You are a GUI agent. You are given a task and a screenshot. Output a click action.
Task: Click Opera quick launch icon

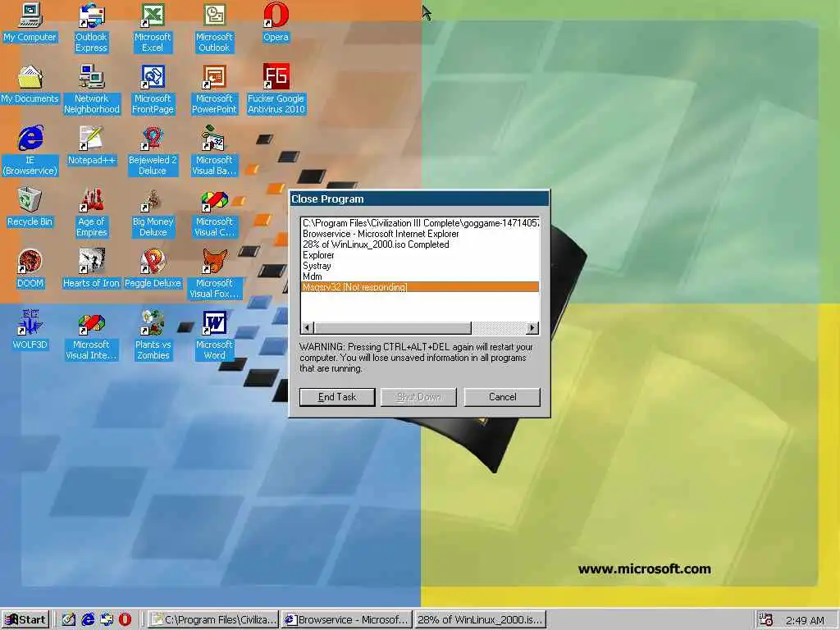(x=125, y=620)
